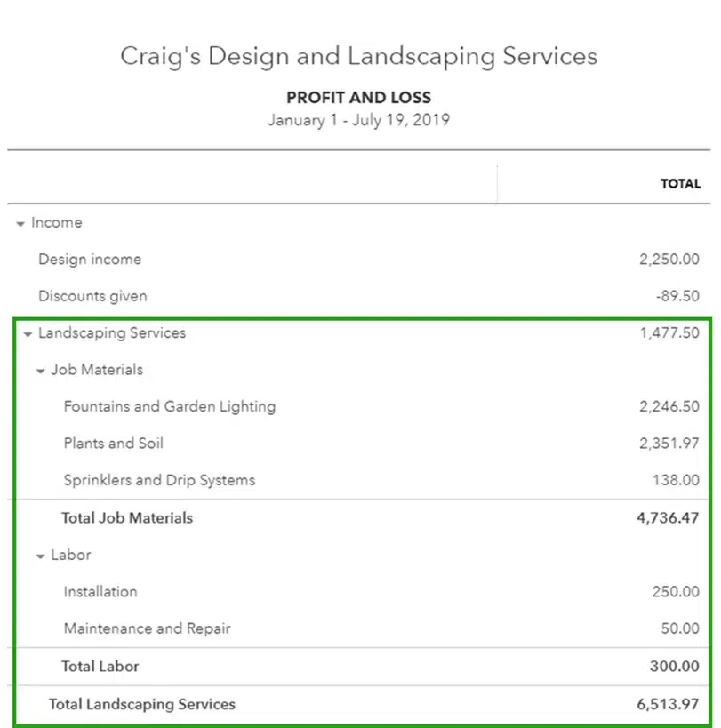Click Total Landscaping Services amount 6,513.97
The width and height of the screenshot is (721, 728).
click(668, 704)
